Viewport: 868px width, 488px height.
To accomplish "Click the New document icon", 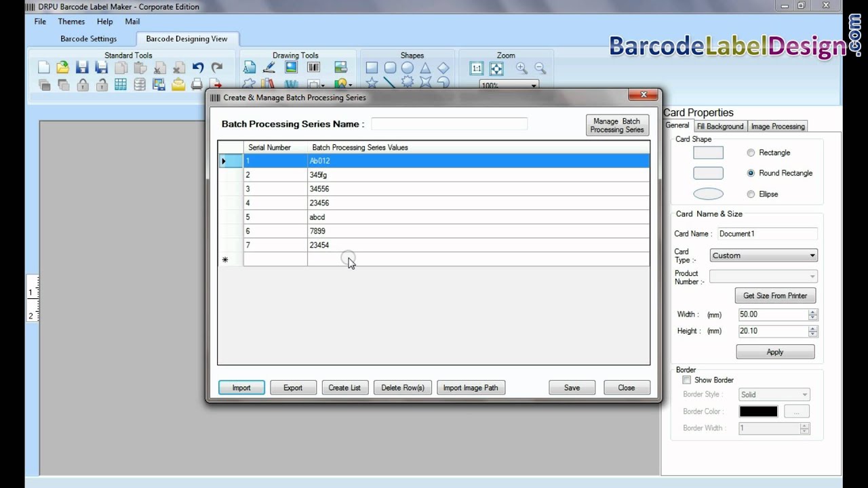I will coord(44,67).
